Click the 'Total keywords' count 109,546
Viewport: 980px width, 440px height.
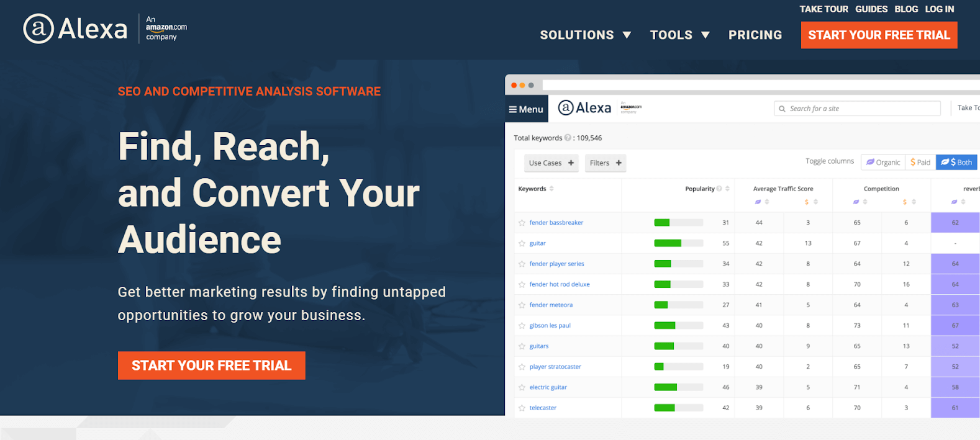coord(589,138)
